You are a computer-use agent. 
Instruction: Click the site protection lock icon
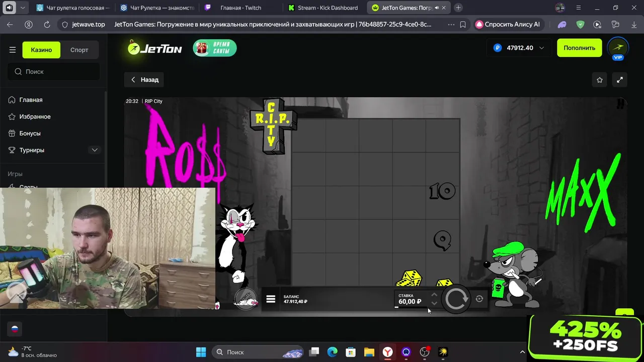pos(65,24)
